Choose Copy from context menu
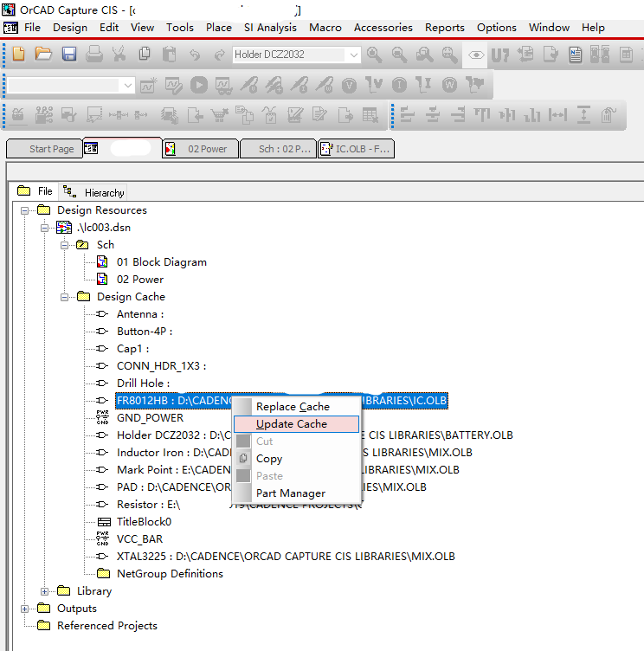The image size is (644, 651). pos(296,459)
